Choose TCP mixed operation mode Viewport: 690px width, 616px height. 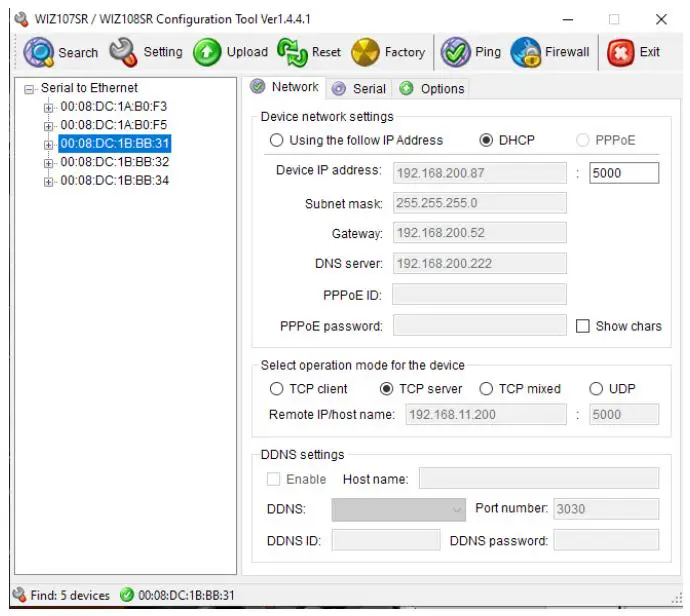pyautogui.click(x=486, y=389)
